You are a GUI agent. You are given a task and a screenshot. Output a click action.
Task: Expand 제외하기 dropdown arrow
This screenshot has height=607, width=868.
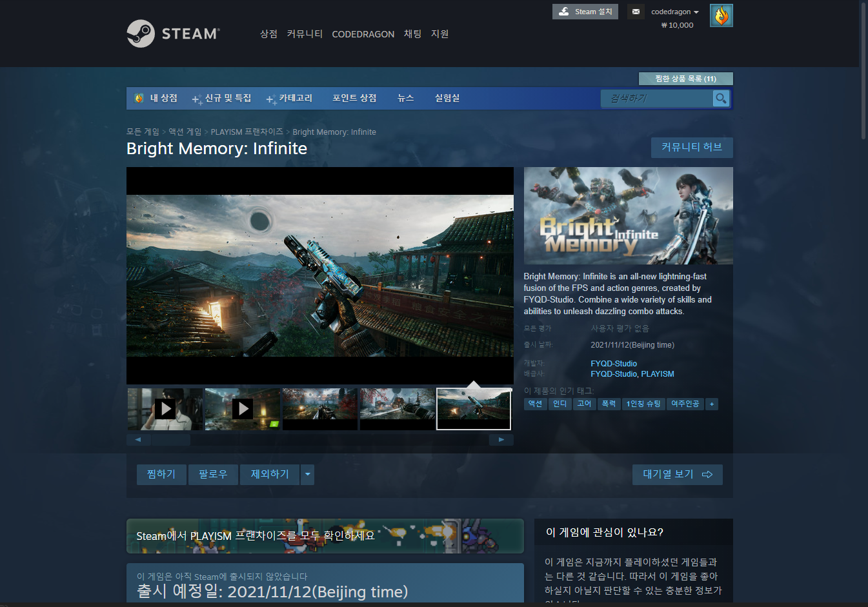click(308, 475)
